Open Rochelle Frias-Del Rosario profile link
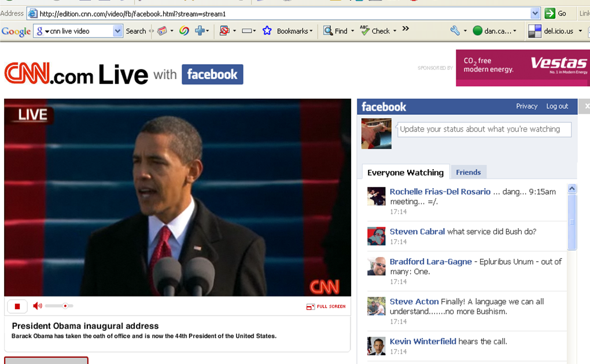 click(440, 192)
